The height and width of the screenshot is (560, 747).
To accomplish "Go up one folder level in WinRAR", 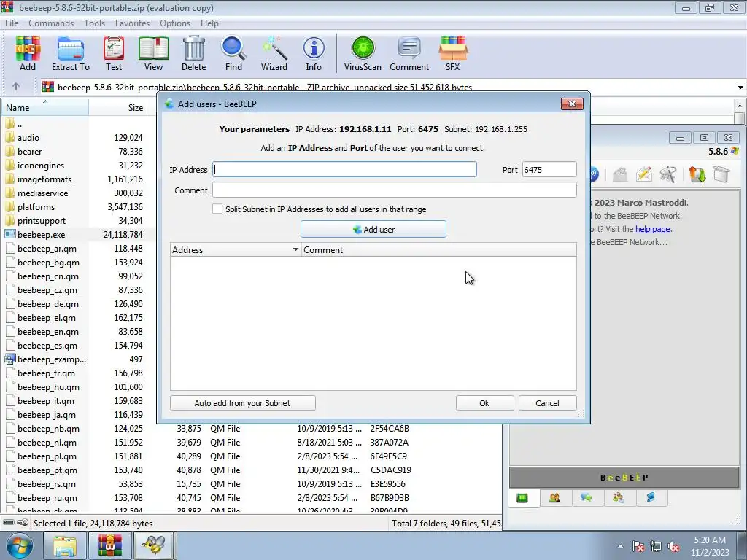I will [16, 86].
